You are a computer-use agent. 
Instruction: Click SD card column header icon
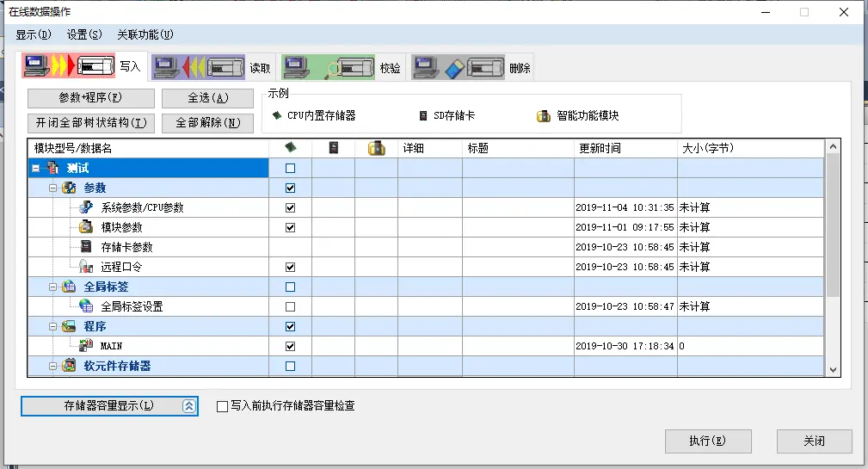[333, 147]
